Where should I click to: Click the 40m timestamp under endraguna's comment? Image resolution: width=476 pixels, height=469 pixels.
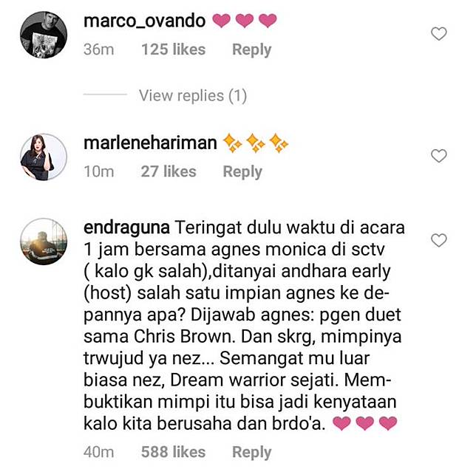coord(98,452)
